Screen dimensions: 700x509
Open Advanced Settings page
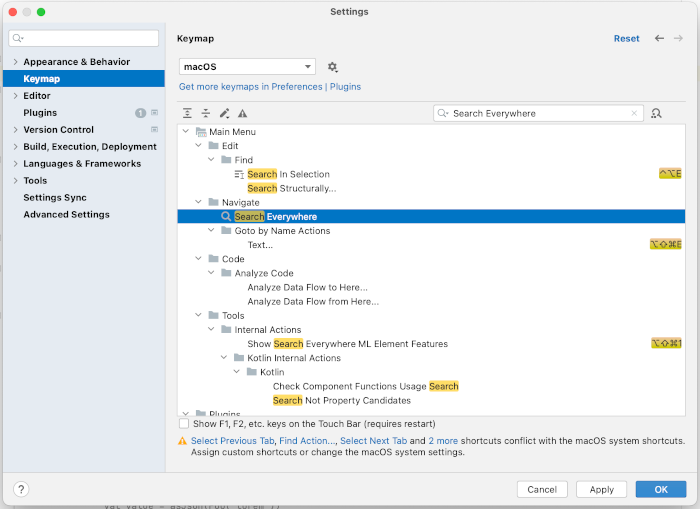point(67,214)
